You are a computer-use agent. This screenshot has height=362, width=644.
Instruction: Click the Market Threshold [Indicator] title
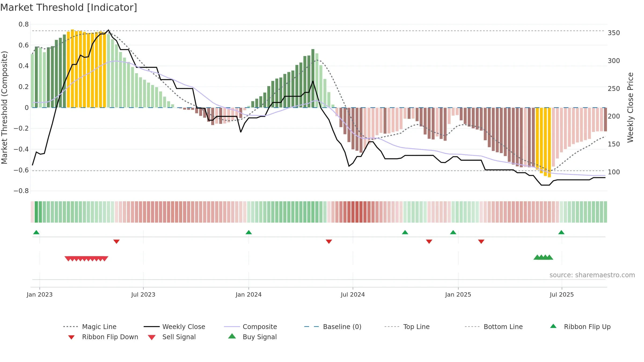click(x=69, y=8)
